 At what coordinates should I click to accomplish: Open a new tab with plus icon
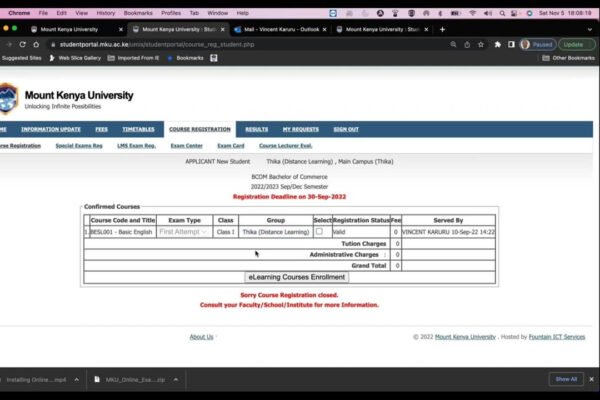tap(442, 29)
